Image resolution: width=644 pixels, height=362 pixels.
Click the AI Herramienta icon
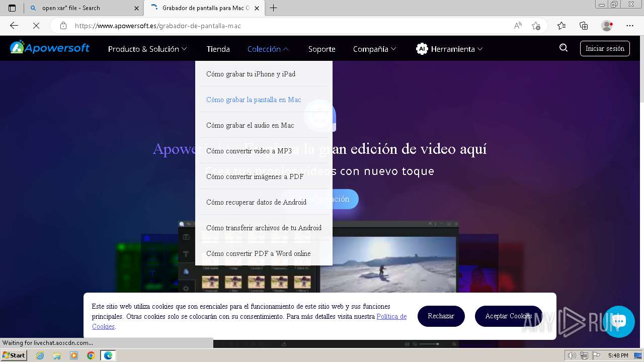422,49
